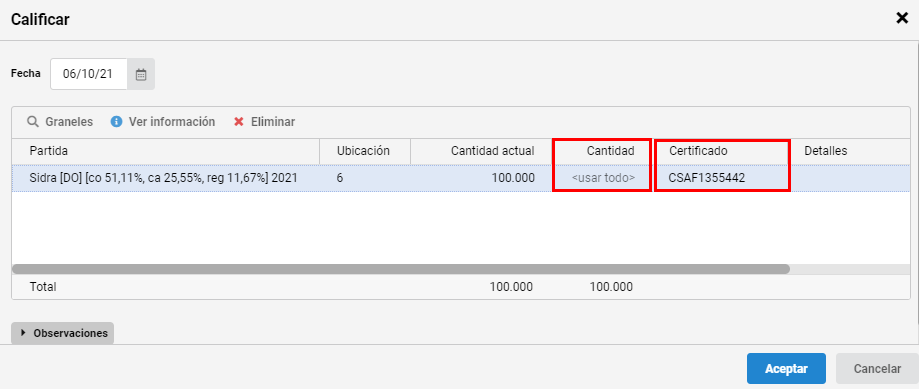Click the Aceptar button
Viewport: 919px width, 389px height.
786,368
